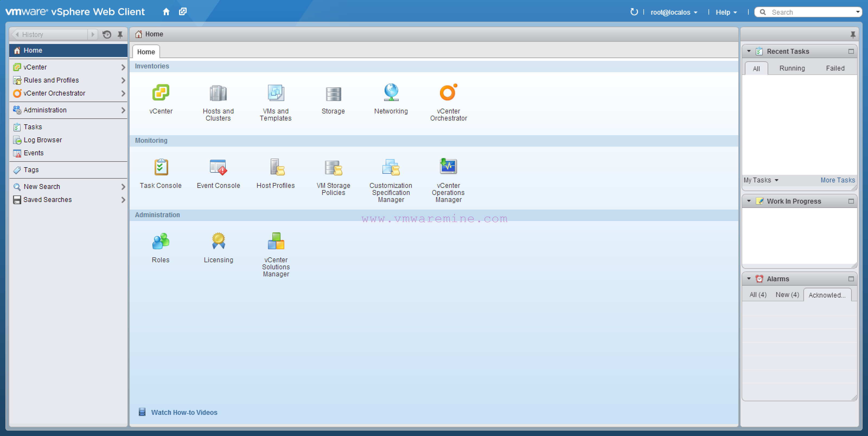Image resolution: width=868 pixels, height=436 pixels.
Task: Expand the Administration navigator chevron
Action: (123, 110)
